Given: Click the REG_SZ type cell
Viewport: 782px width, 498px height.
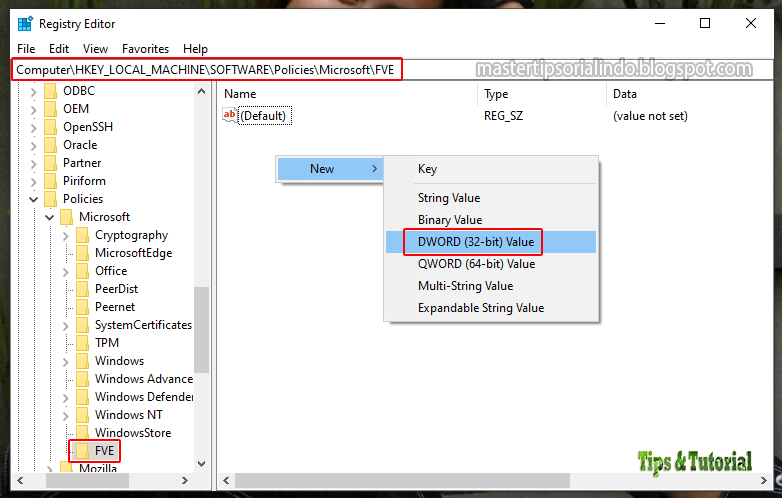Looking at the screenshot, I should tap(503, 116).
